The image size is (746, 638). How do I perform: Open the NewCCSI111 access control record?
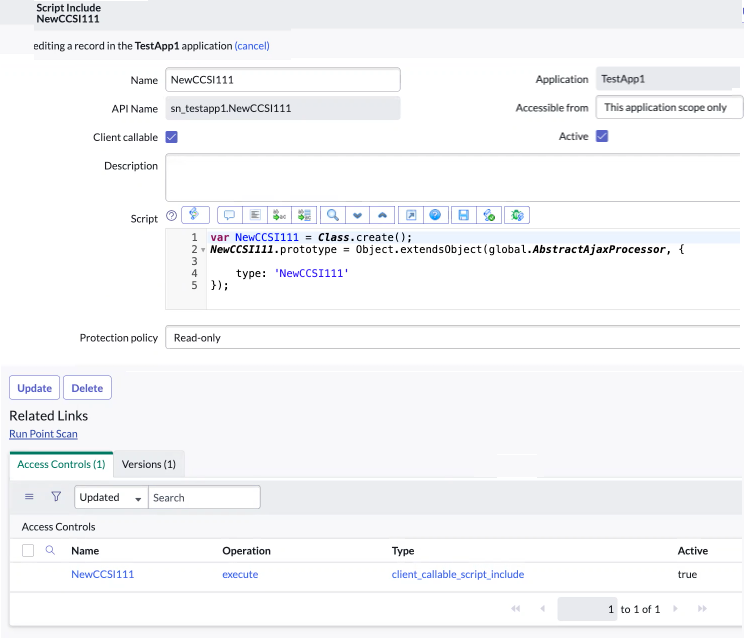103,574
